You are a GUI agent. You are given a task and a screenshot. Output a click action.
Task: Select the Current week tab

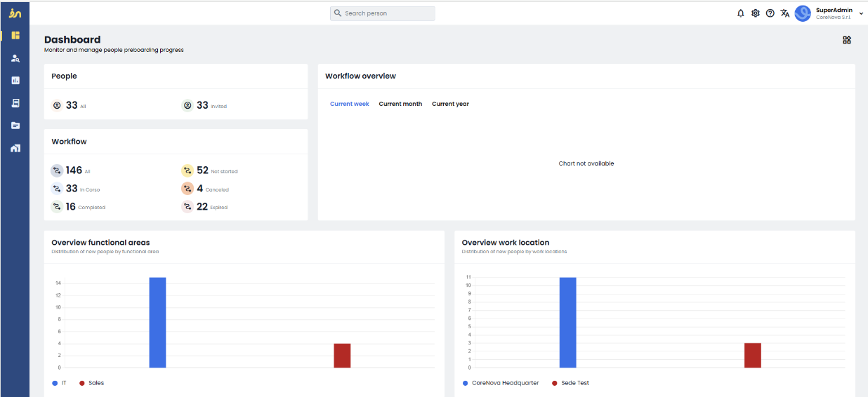(x=350, y=104)
